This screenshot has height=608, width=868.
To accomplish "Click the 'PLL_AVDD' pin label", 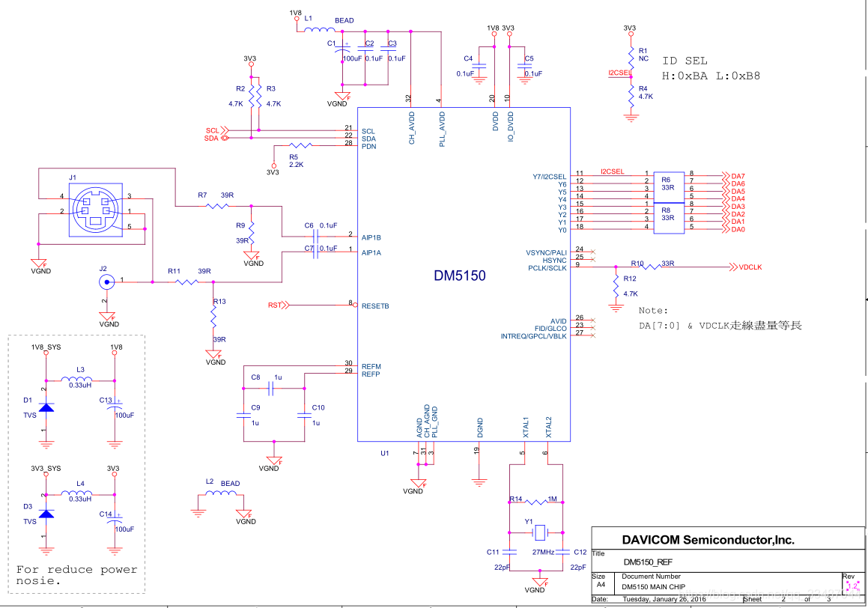I will tap(442, 129).
